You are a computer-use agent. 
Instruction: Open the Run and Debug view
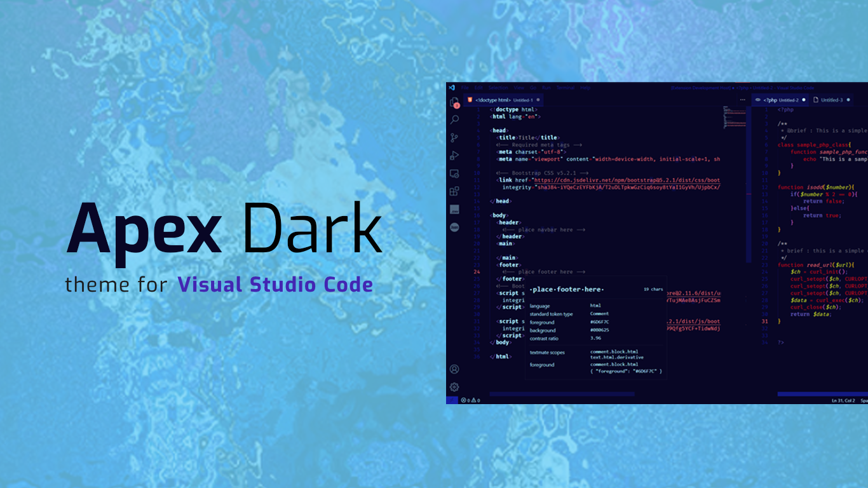click(454, 155)
